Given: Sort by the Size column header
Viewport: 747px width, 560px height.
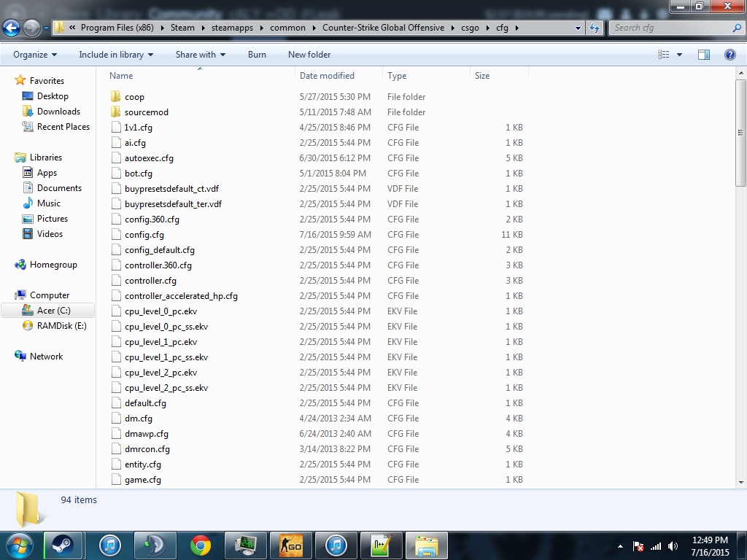Looking at the screenshot, I should coord(482,76).
